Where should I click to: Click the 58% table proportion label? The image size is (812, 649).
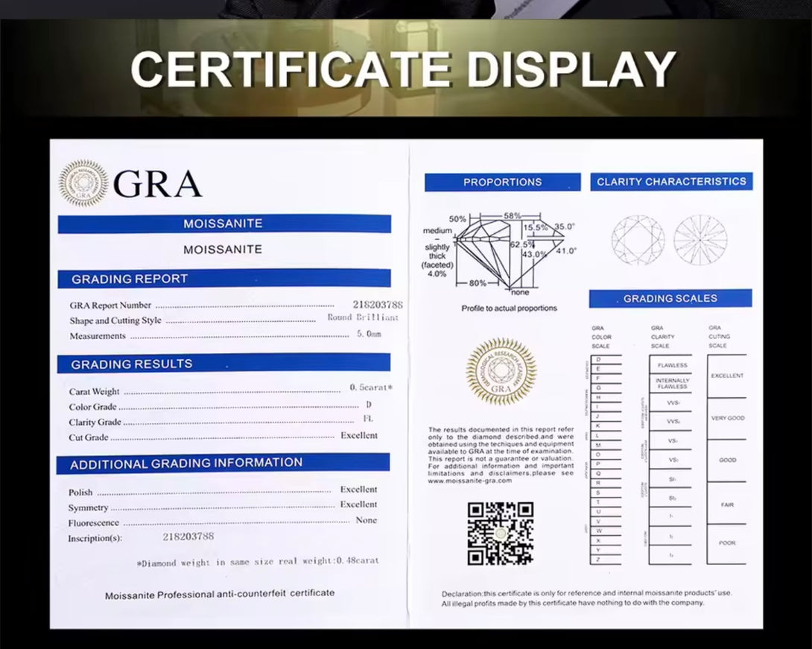pyautogui.click(x=513, y=215)
